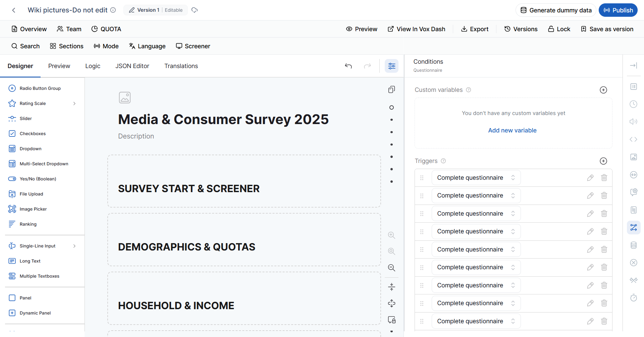
Task: Click the info icon beside the survey name
Action: [113, 10]
